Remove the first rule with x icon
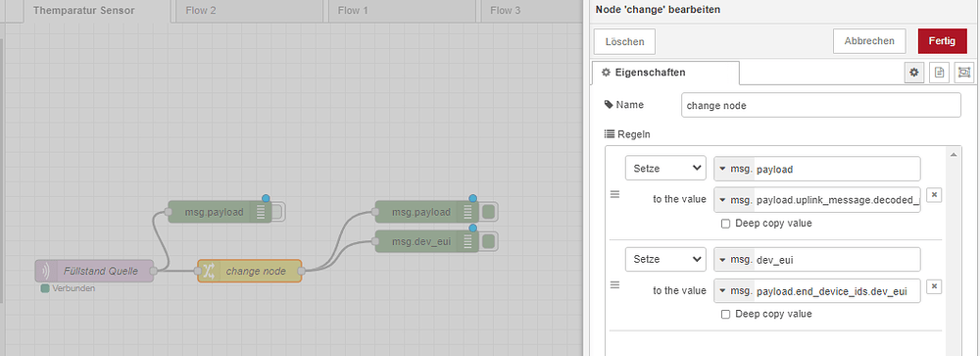This screenshot has height=356, width=980. [934, 195]
